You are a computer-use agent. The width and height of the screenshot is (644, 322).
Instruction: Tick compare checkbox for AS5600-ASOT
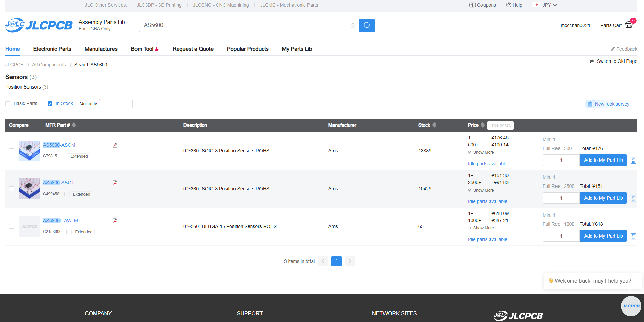tap(11, 189)
